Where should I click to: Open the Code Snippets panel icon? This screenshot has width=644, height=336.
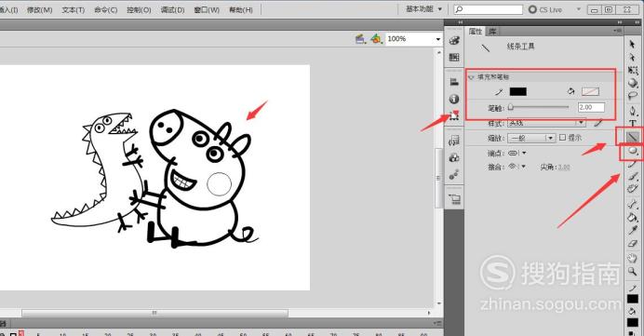tap(454, 141)
